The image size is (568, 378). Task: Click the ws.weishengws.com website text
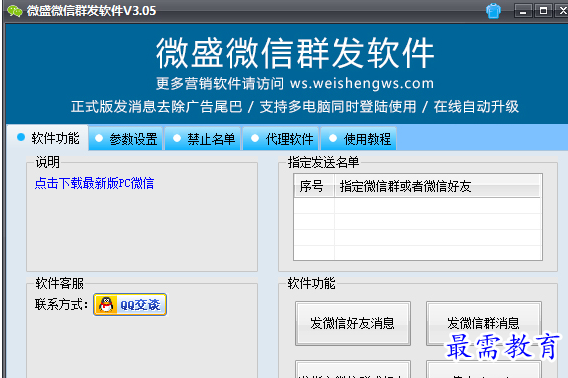click(362, 83)
